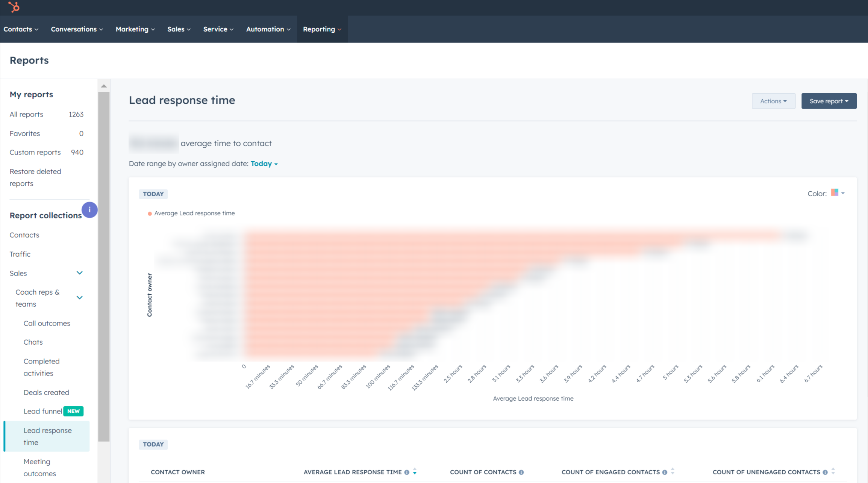Click the info icon beside Count of Unengaged Contacts

[826, 472]
